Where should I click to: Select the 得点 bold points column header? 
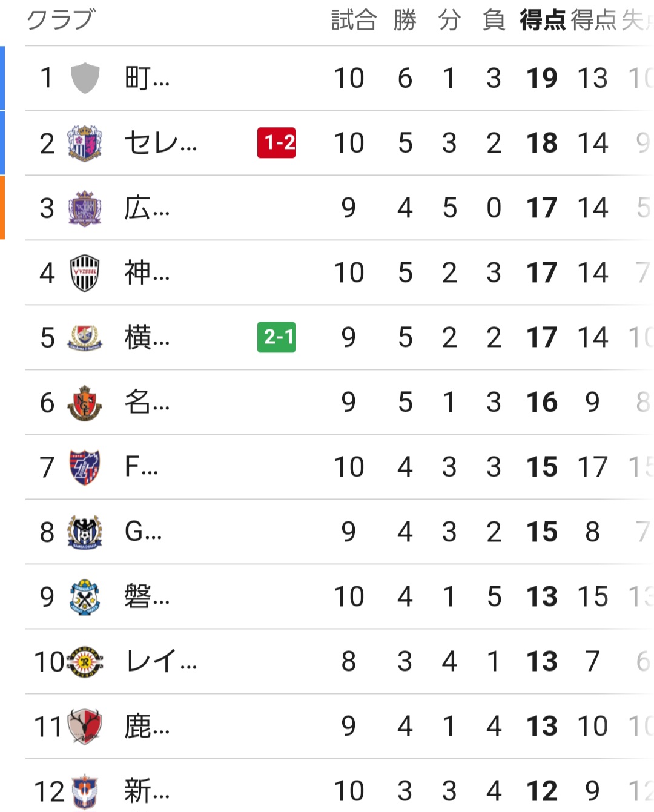(543, 21)
